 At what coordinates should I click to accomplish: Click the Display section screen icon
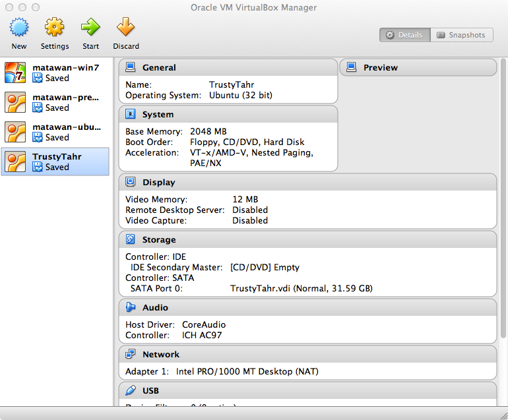pyautogui.click(x=130, y=182)
